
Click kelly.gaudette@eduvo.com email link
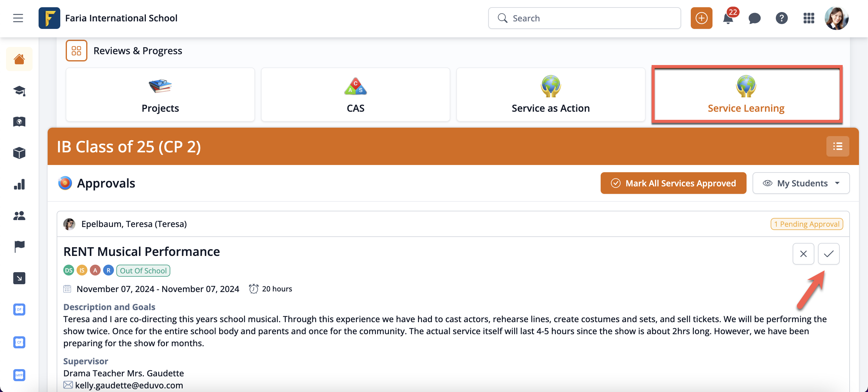[129, 385]
